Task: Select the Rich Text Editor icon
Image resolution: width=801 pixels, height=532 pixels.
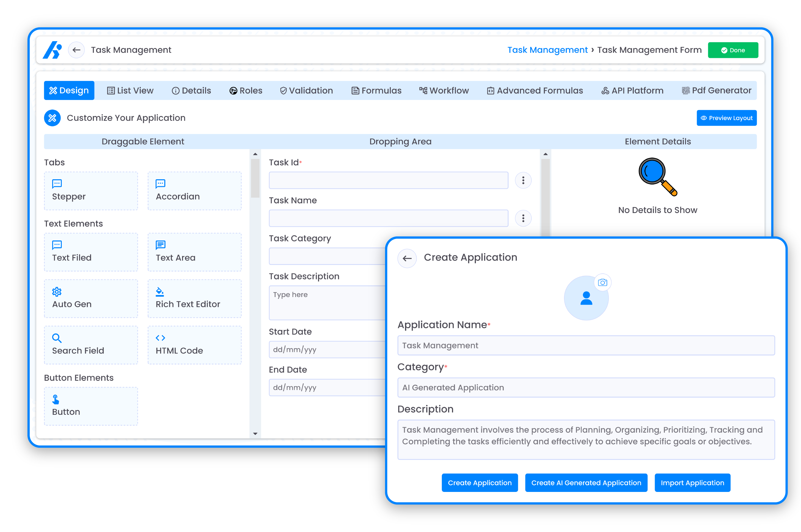Action: (x=160, y=292)
